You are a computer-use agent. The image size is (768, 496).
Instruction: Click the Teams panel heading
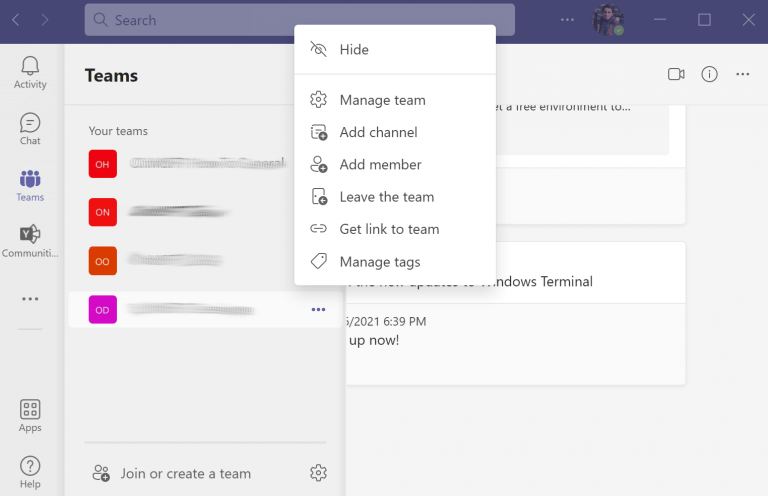[x=111, y=76]
